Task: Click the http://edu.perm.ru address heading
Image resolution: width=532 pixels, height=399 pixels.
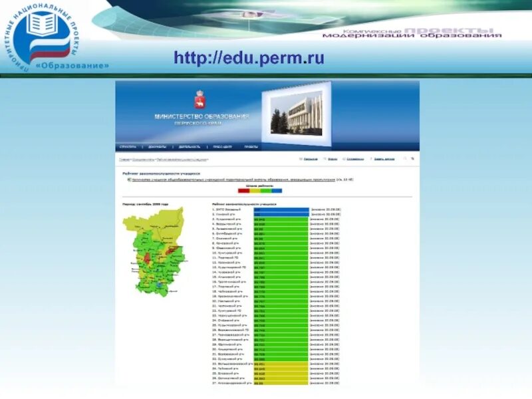Action: click(249, 58)
